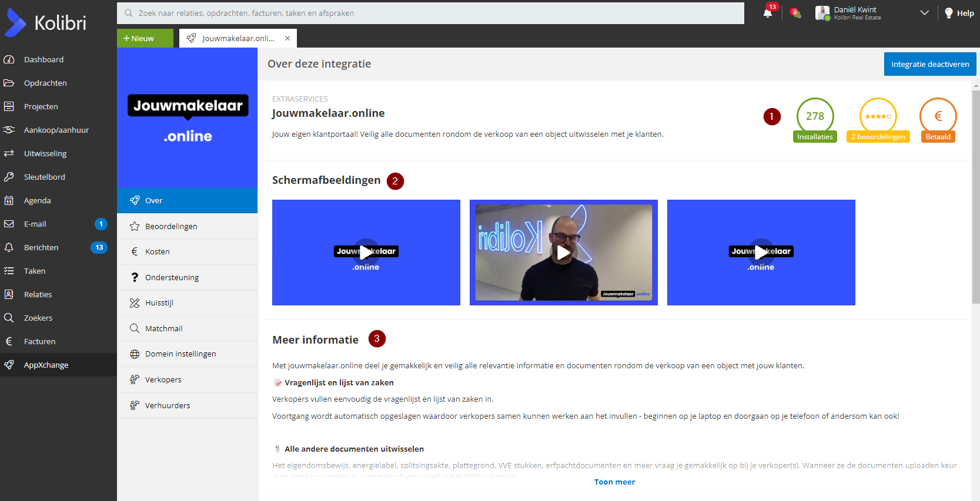Select the Matchmail menu item
Image resolution: width=980 pixels, height=501 pixels.
click(x=187, y=328)
